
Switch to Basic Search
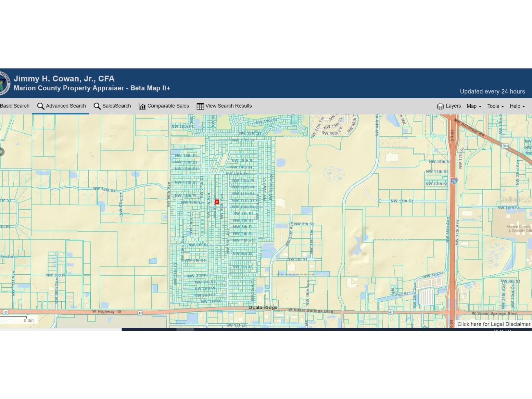14,106
